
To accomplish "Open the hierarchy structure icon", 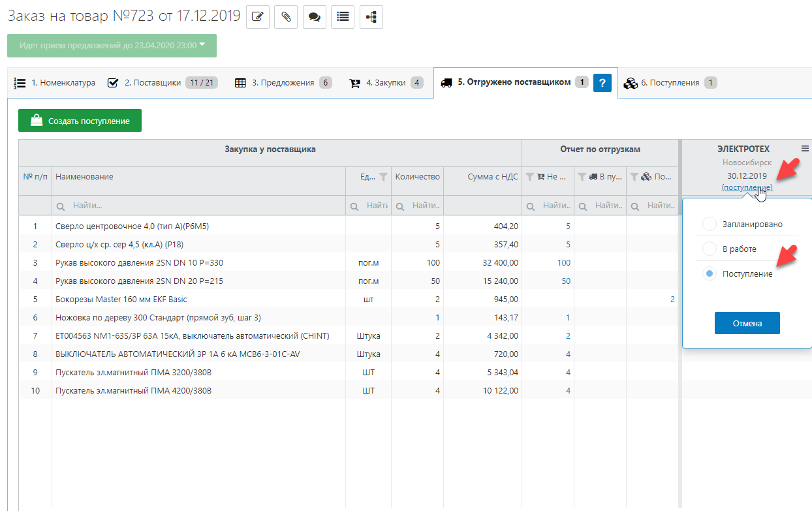I will pyautogui.click(x=370, y=18).
